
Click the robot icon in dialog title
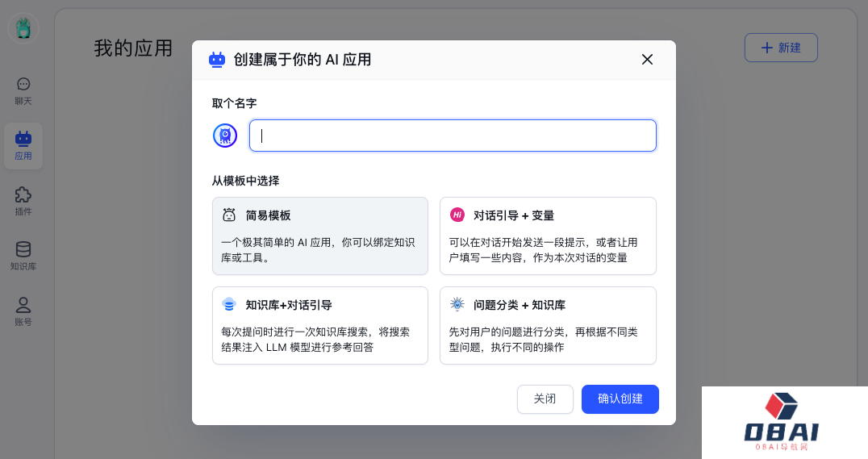pos(217,60)
